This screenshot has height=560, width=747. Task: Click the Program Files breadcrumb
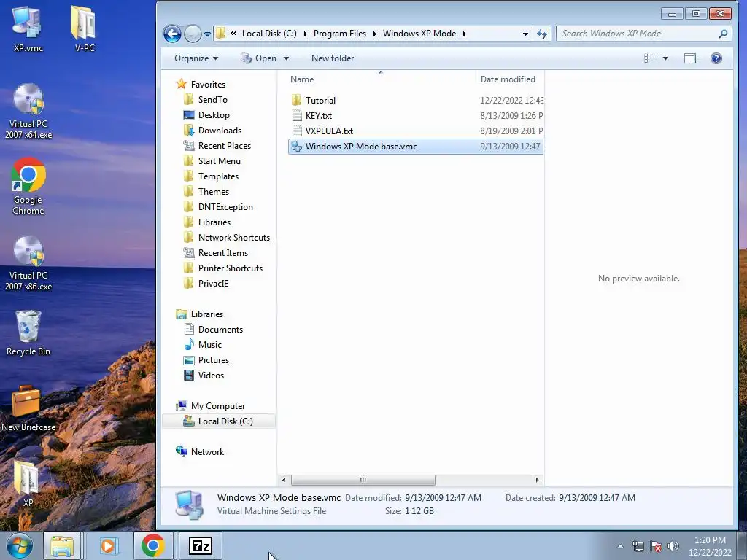point(340,34)
